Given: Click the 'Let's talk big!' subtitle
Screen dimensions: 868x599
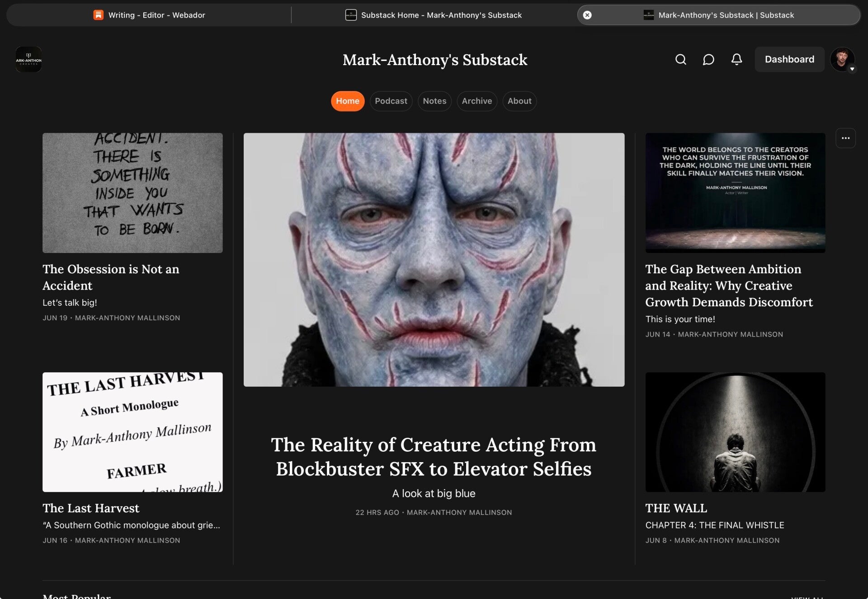Looking at the screenshot, I should pyautogui.click(x=70, y=303).
